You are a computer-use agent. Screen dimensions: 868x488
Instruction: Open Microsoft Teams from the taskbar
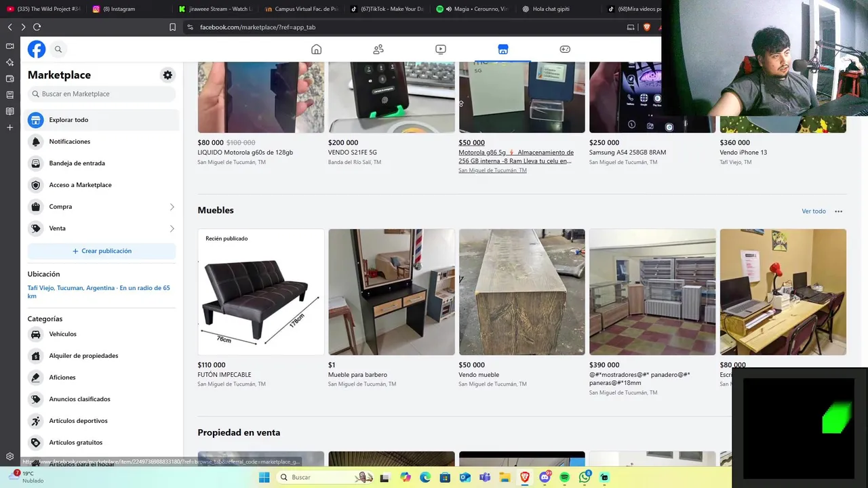click(x=485, y=477)
